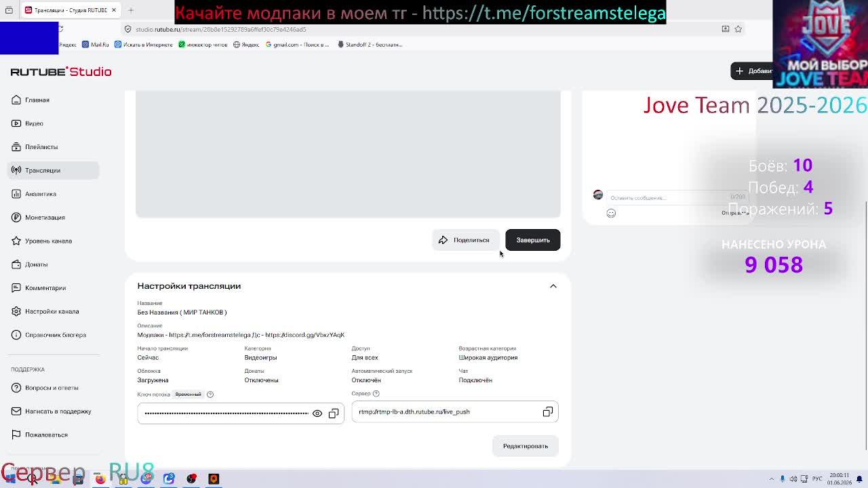The height and width of the screenshot is (488, 868).
Task: Open the Главная home icon in sidebar
Action: tap(16, 100)
